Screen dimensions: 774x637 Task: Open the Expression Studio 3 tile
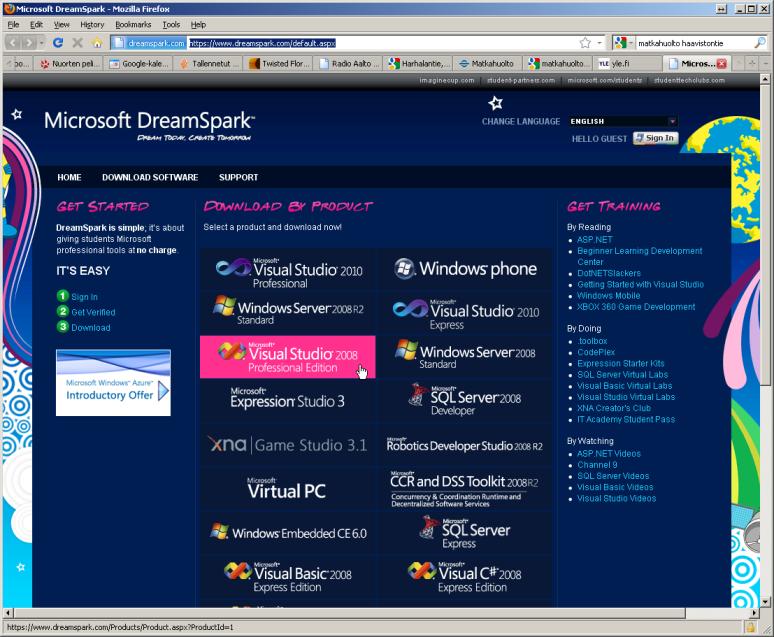pos(288,400)
